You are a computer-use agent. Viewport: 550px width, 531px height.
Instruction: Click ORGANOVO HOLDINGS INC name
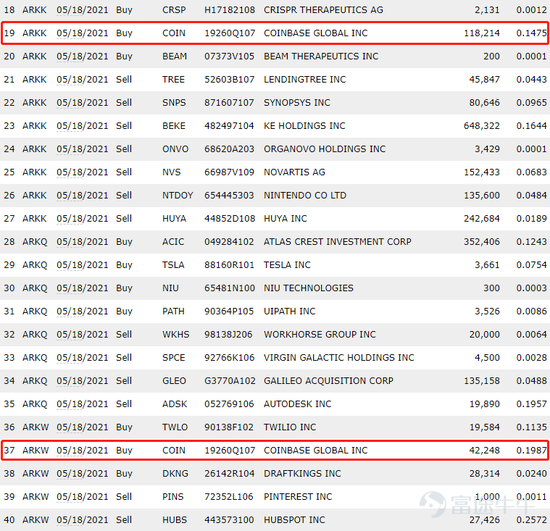[x=324, y=149]
